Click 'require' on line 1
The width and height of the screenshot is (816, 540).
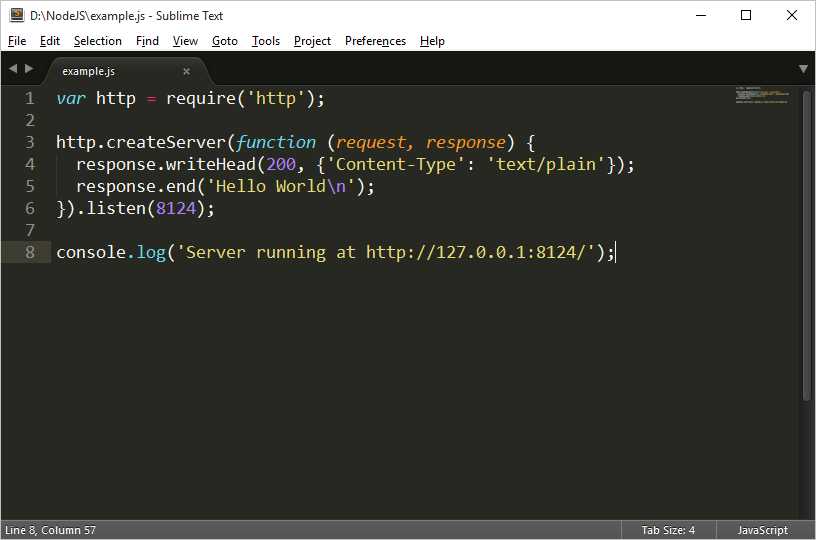(201, 98)
